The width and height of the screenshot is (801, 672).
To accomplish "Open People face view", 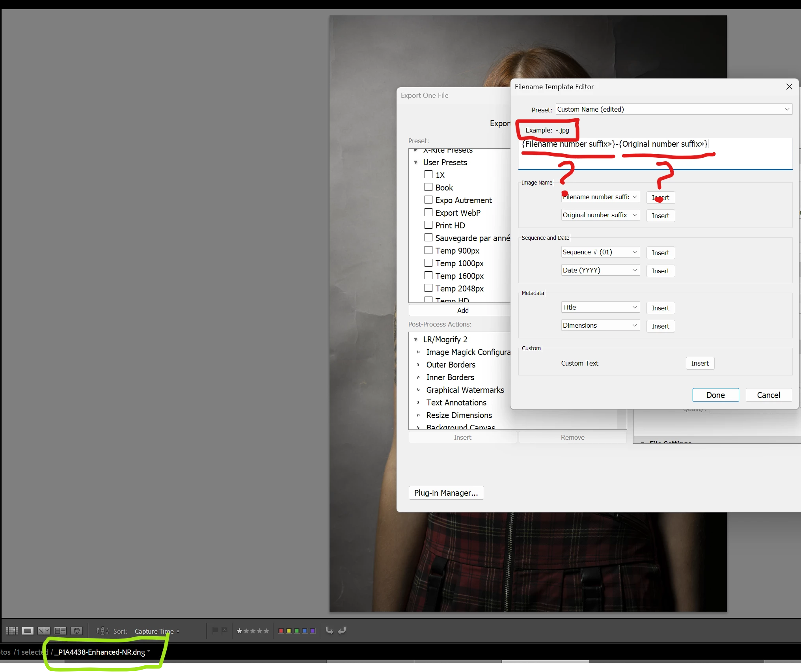I will (77, 631).
